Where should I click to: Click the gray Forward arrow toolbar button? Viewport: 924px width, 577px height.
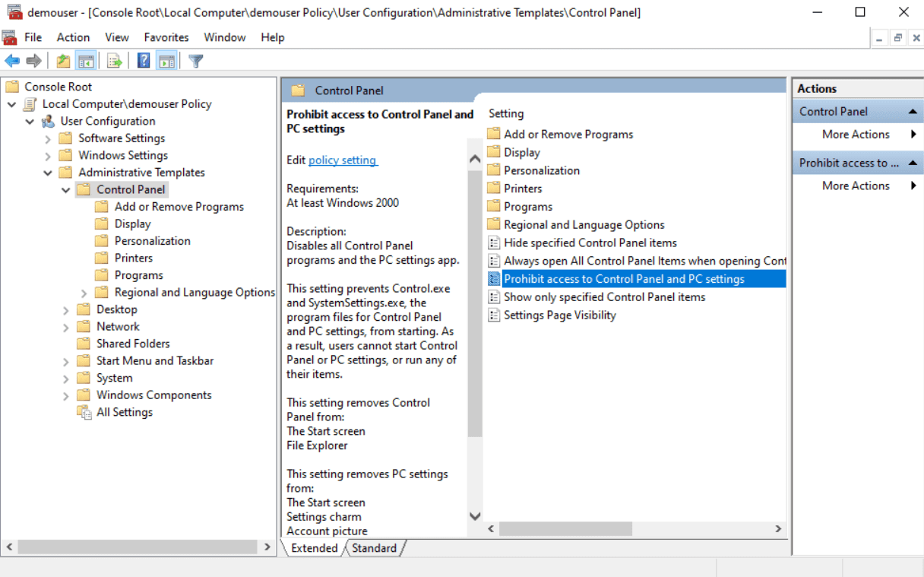[x=33, y=62]
